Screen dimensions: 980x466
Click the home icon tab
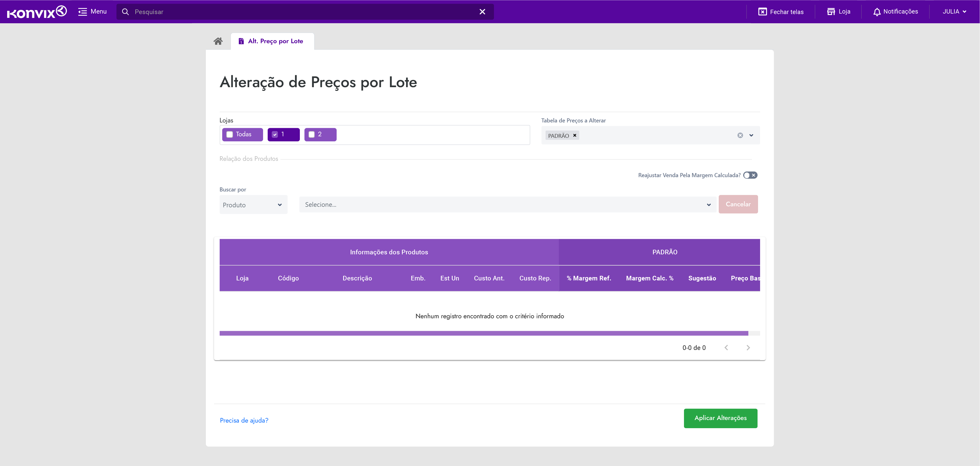coord(218,41)
